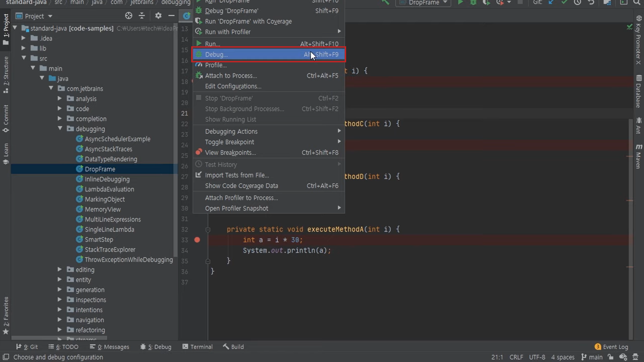Click the Project tree horizontal scrollbar
The width and height of the screenshot is (644, 362).
coord(59,338)
